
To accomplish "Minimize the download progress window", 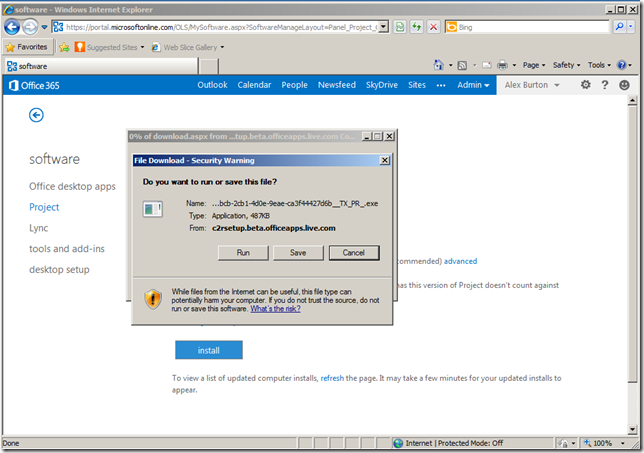I will [x=366, y=136].
